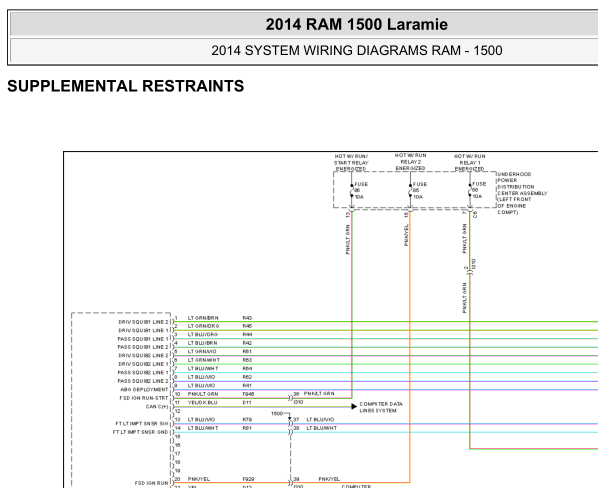Click pin 36 connector on PNK/LT GRN wire
This screenshot has width=598, height=488.
tap(291, 398)
